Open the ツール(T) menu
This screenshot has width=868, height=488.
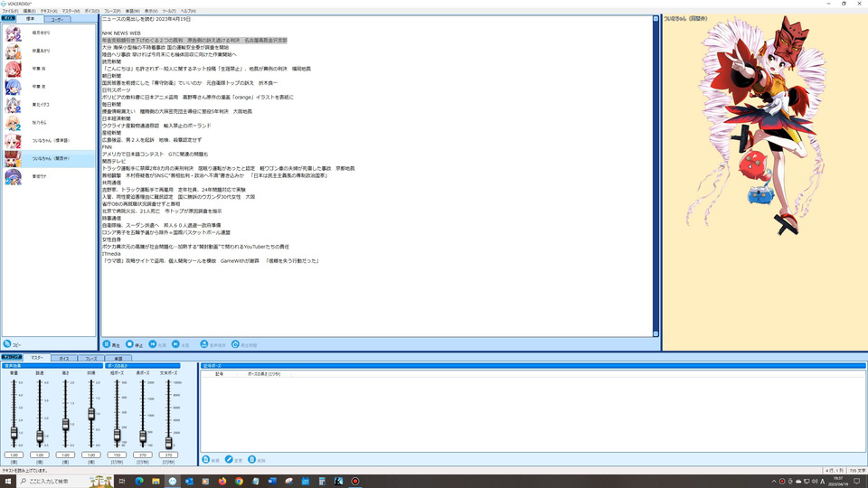169,11
